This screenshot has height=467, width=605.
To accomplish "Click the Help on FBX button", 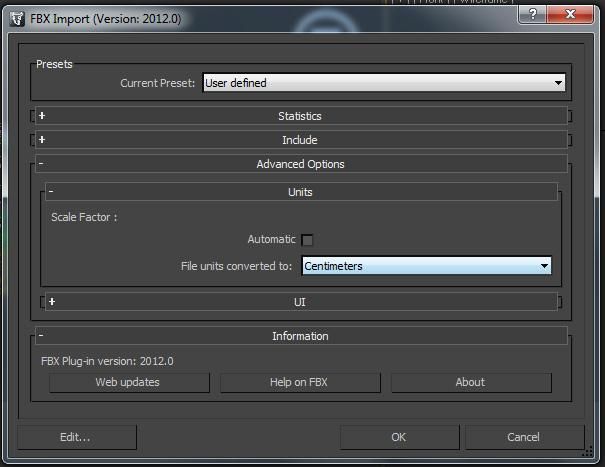I will click(300, 382).
